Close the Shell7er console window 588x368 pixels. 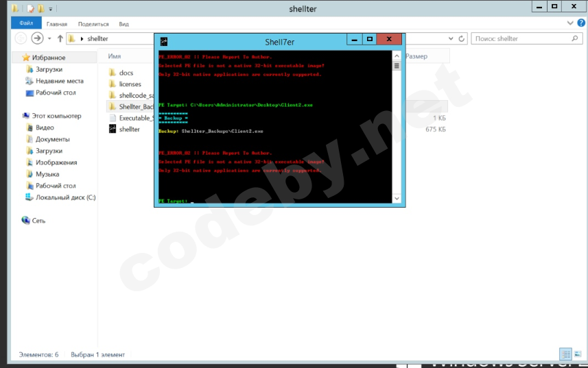[389, 39]
